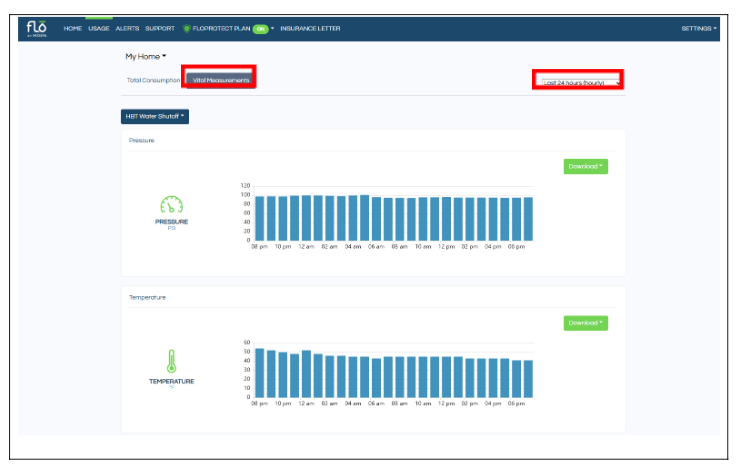Open the Pressure chart Download dropdown
This screenshot has height=467, width=737.
[x=586, y=166]
